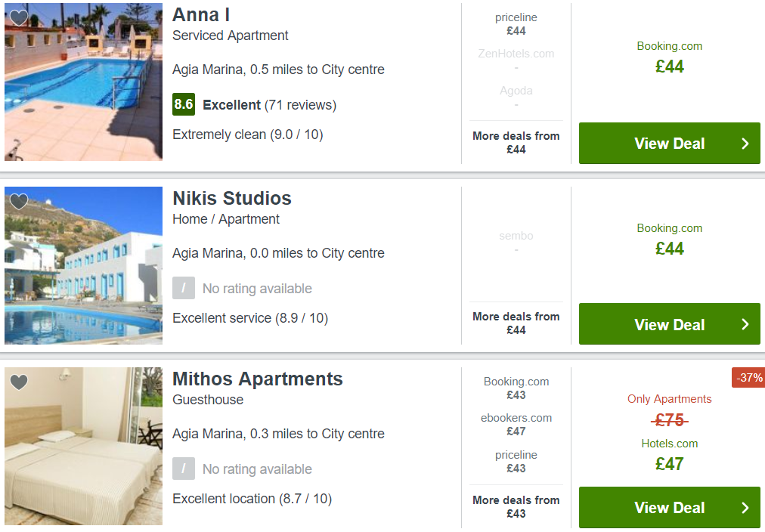
Task: Click View Deal for Mithos Apartments
Action: click(670, 508)
